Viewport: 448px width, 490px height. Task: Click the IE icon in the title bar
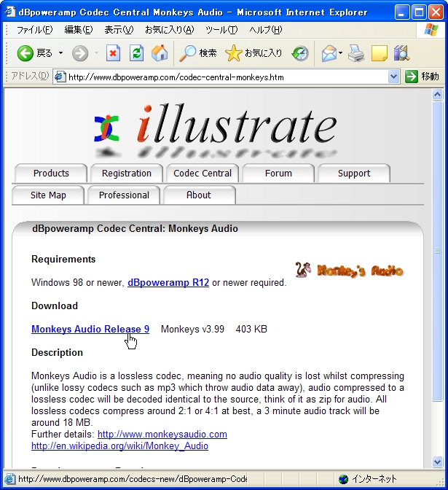(9, 12)
